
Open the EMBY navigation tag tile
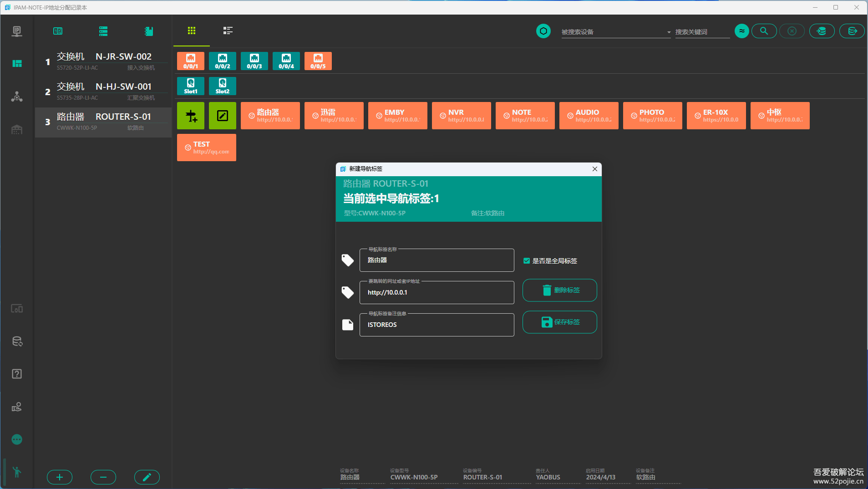[397, 116]
